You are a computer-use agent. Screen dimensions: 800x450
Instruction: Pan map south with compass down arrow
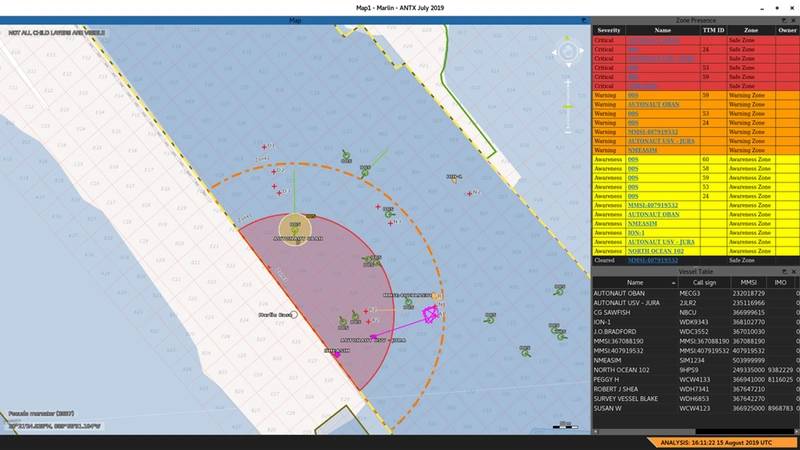[x=568, y=65]
